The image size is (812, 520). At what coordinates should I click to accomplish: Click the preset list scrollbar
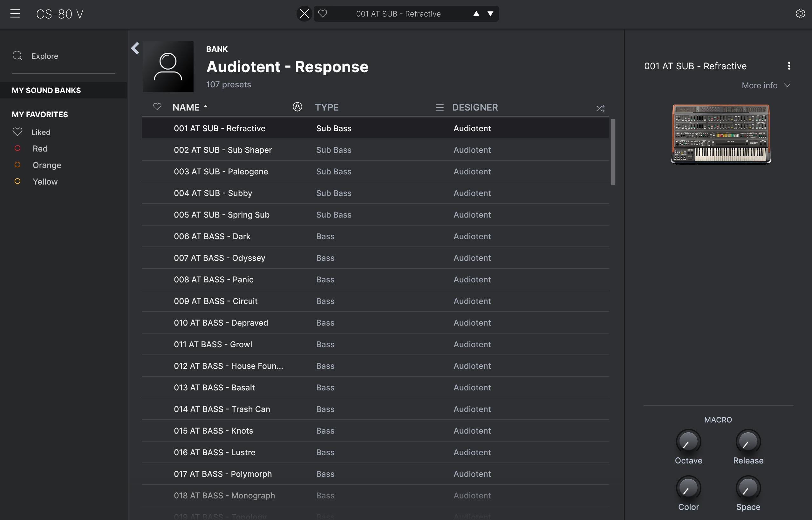pyautogui.click(x=613, y=152)
